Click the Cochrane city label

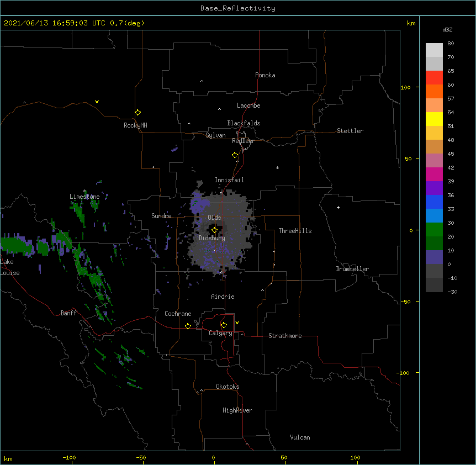(178, 314)
